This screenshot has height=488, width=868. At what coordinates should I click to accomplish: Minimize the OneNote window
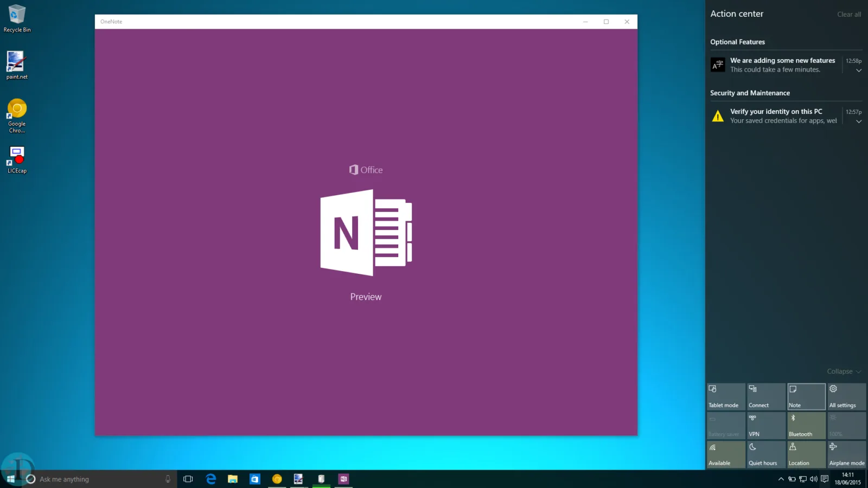585,22
